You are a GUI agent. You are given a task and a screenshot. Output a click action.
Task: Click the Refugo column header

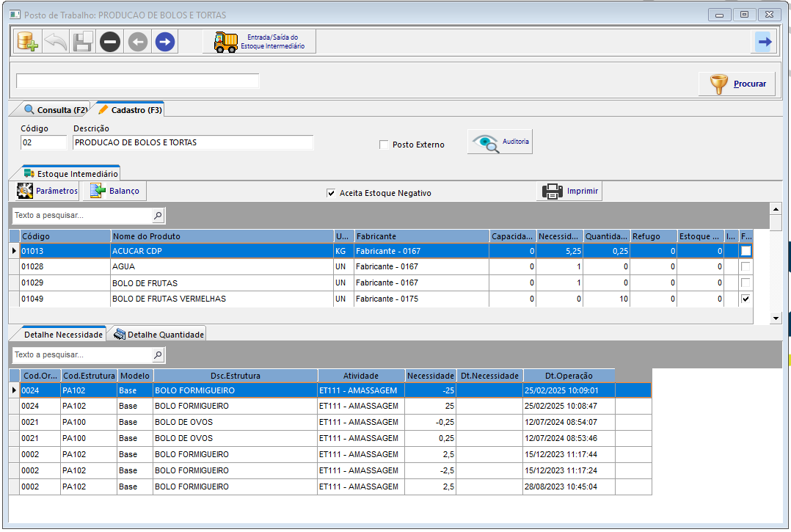[x=653, y=236]
